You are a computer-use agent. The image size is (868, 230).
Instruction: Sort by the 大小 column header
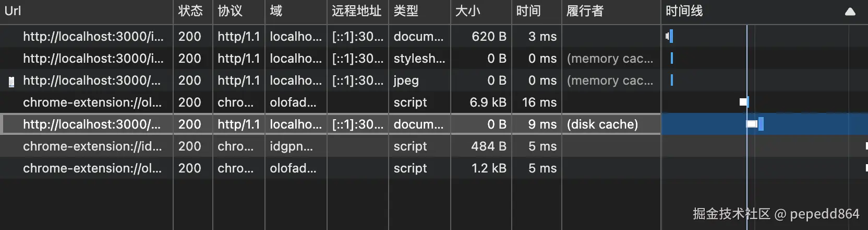(x=467, y=11)
